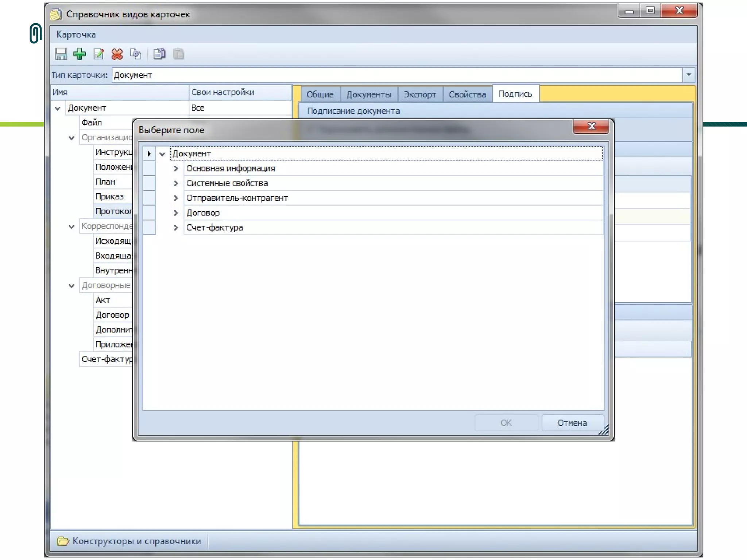Image resolution: width=747 pixels, height=560 pixels.
Task: Expand Системные свойства node
Action: 176,183
